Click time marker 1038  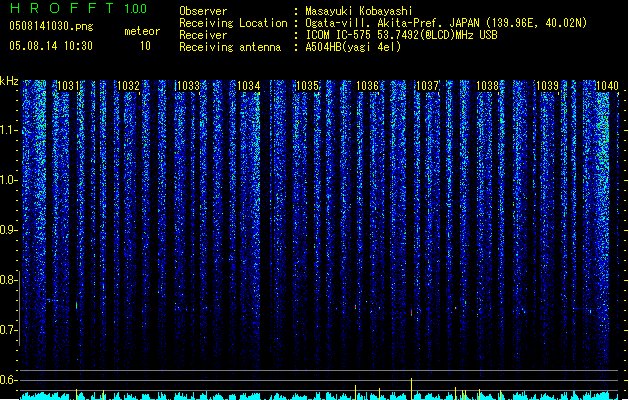point(487,86)
